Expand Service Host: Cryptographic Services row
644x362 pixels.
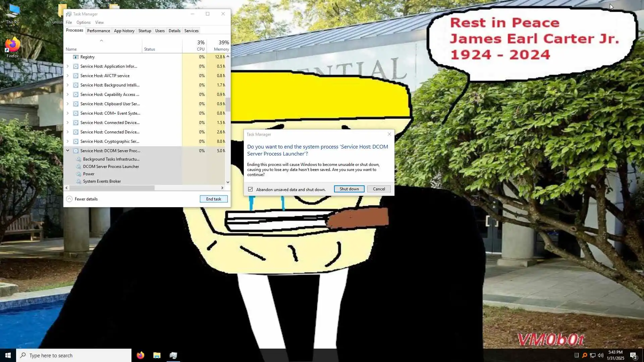(x=67, y=141)
